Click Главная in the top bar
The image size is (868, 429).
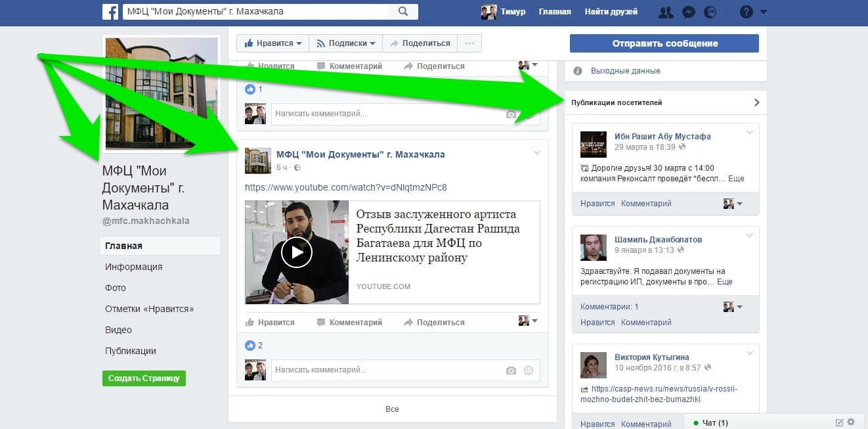click(555, 12)
